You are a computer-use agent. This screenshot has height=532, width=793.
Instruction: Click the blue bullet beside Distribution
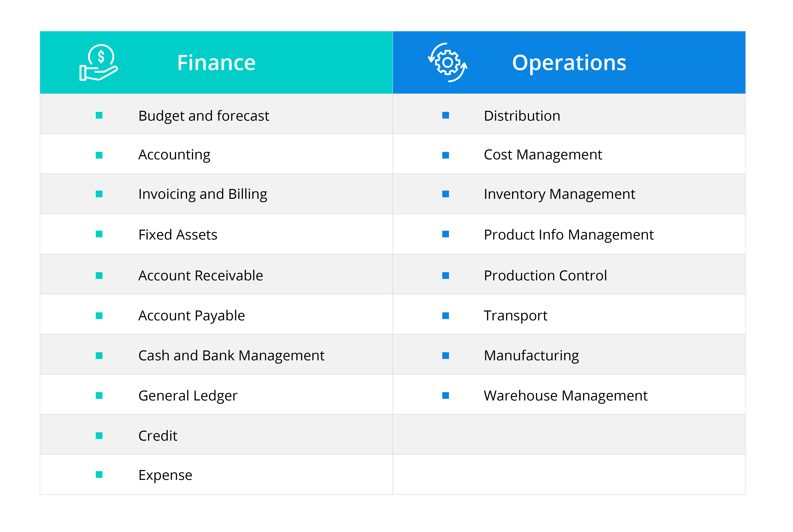(x=446, y=115)
